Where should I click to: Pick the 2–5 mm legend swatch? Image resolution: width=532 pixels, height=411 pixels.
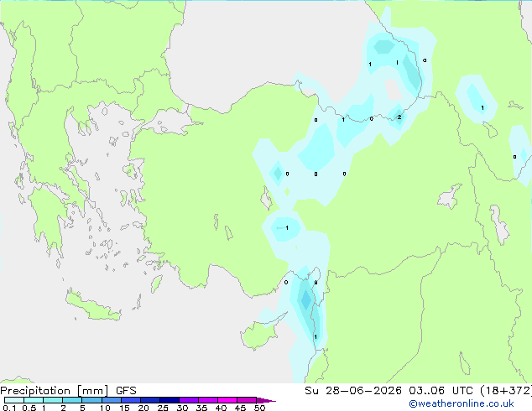pos(72,400)
